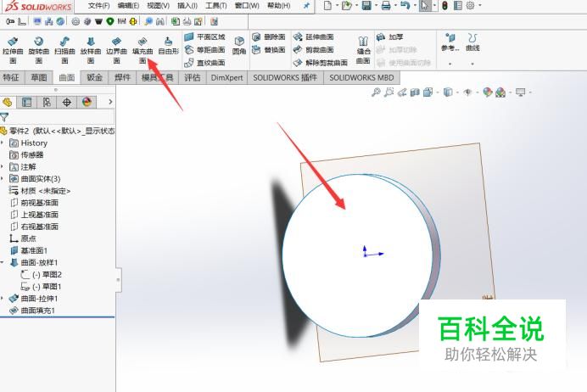This screenshot has width=587, height=392.
Task: Click the Rebuild traffic light icon
Action: (444, 5)
